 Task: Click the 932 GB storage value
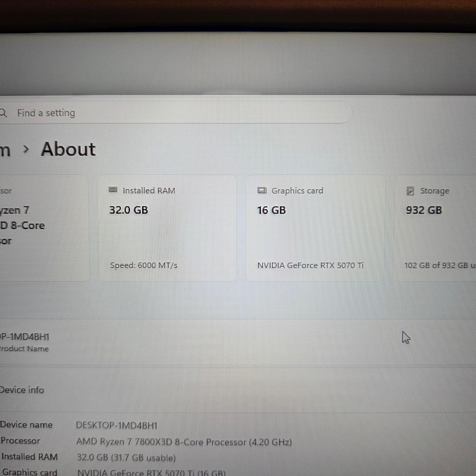pyautogui.click(x=424, y=210)
